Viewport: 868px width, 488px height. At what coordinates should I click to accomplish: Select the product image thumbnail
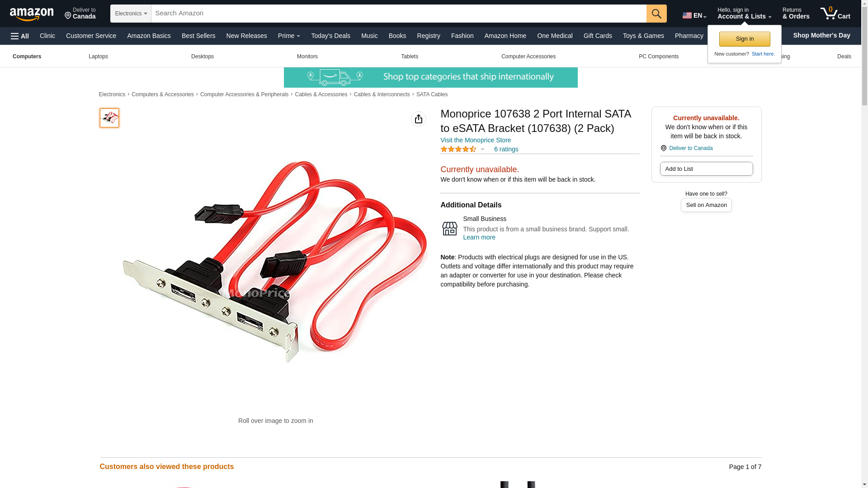click(109, 118)
